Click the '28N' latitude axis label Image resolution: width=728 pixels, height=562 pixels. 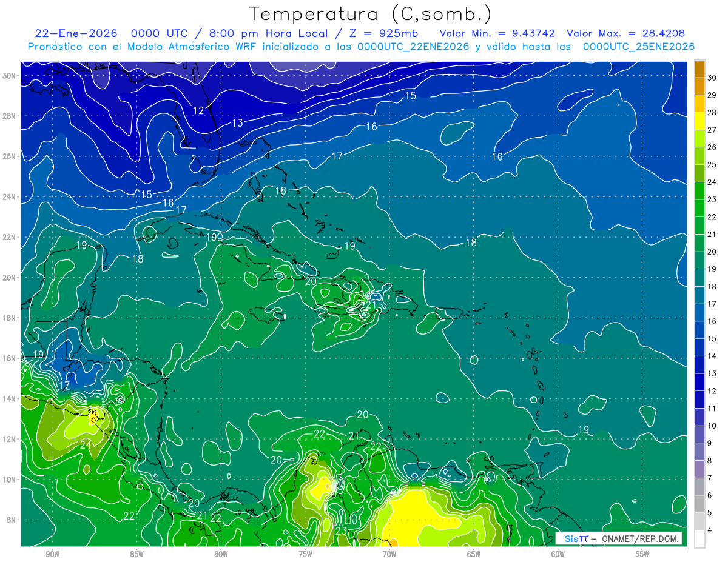coord(10,116)
